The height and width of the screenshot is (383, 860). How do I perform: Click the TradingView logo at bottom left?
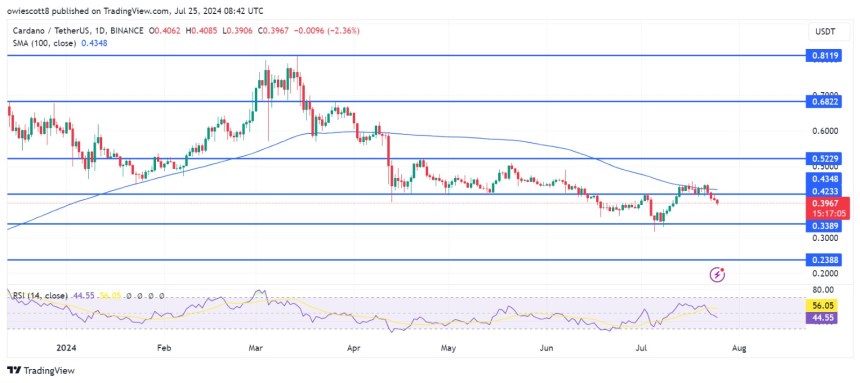(41, 370)
